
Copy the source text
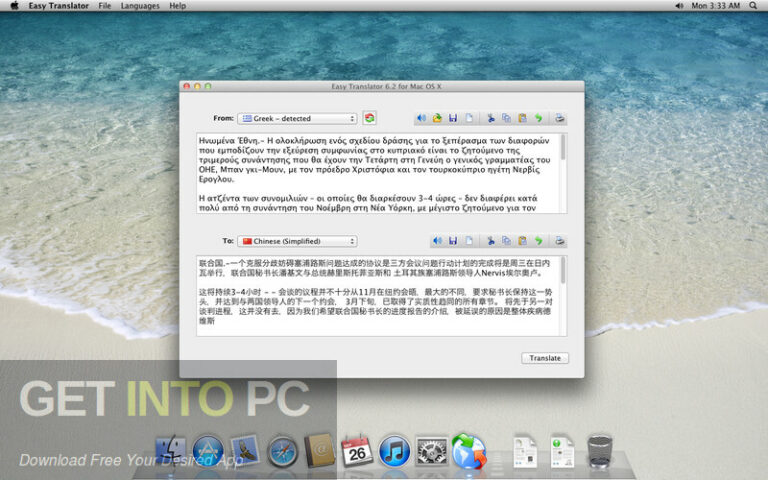[x=506, y=118]
